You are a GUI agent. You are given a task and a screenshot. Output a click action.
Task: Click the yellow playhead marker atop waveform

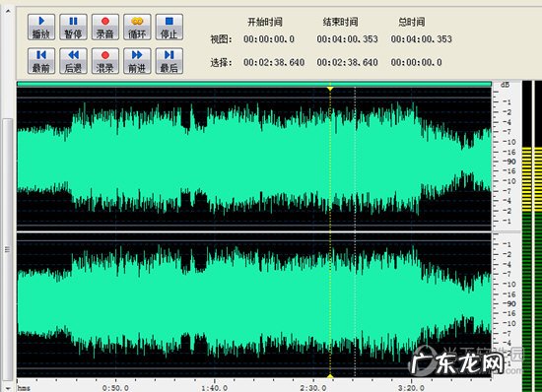coord(330,89)
